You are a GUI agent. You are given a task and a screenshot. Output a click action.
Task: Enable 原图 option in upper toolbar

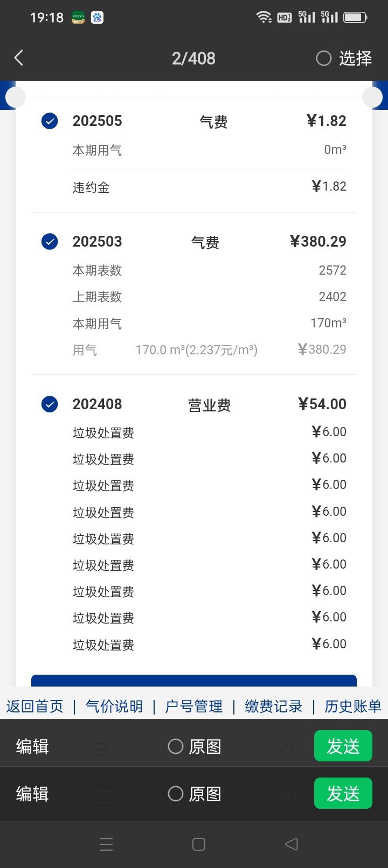pyautogui.click(x=176, y=746)
